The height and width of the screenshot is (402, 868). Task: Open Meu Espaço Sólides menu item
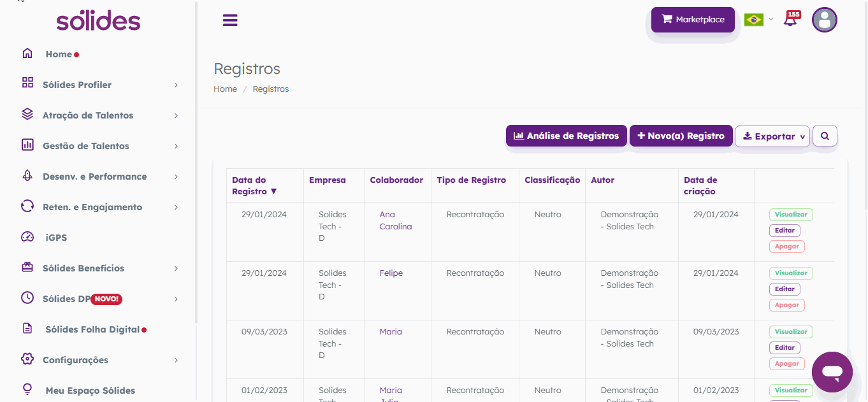[x=90, y=391]
